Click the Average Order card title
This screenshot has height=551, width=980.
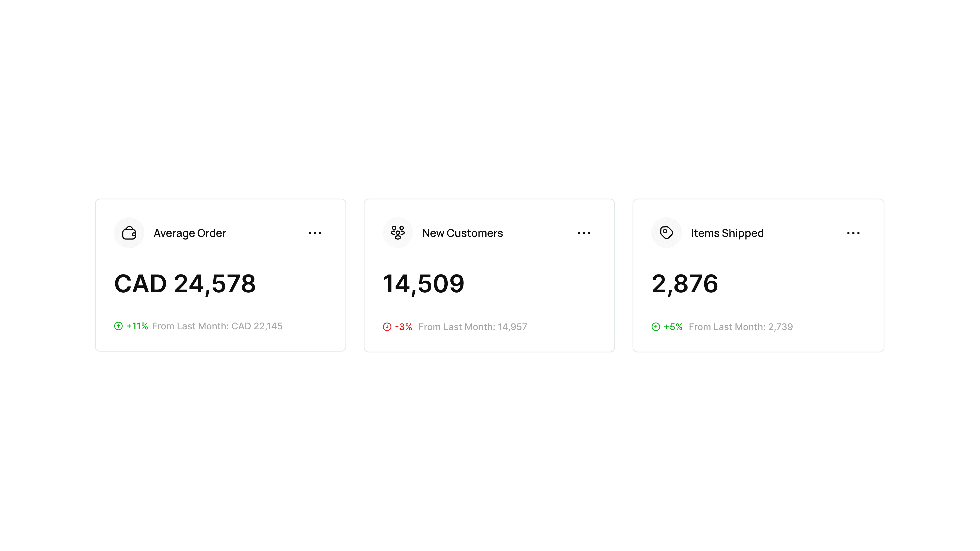pos(189,233)
